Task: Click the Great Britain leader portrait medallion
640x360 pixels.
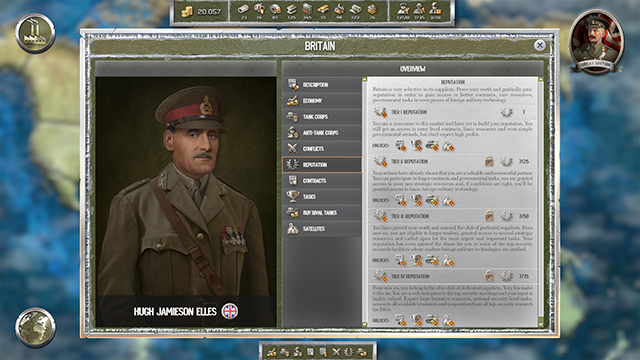Action: [596, 42]
